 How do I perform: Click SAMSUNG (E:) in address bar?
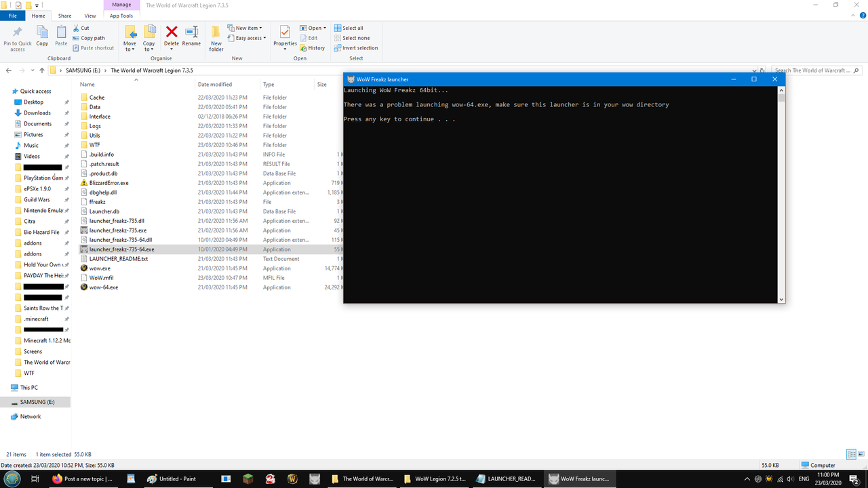click(83, 70)
